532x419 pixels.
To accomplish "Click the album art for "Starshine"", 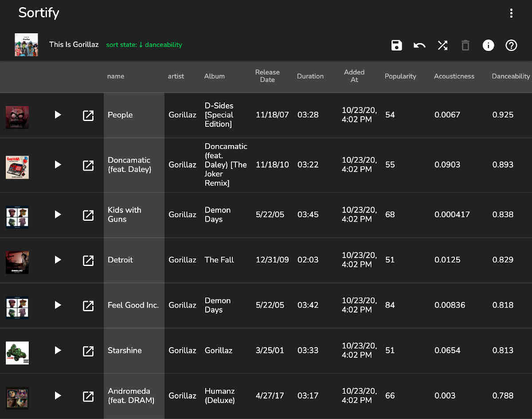I will (17, 353).
